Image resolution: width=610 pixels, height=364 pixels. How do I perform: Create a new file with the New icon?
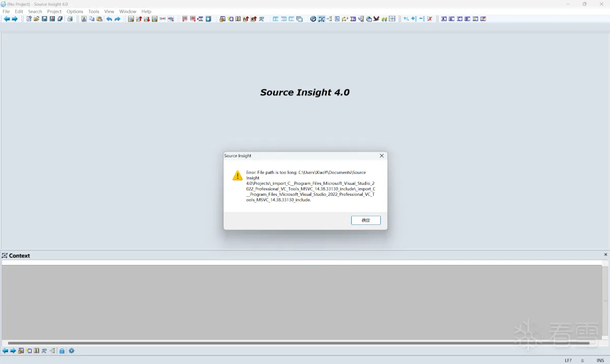29,19
